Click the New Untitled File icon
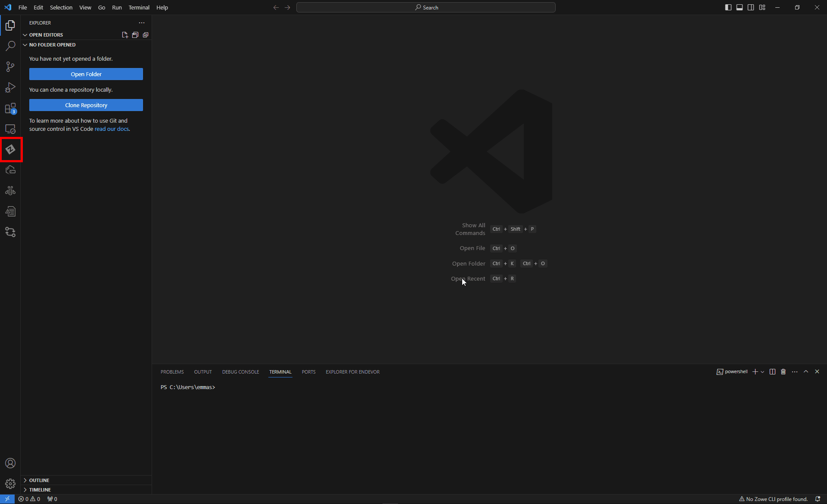The width and height of the screenshot is (827, 504). point(124,35)
